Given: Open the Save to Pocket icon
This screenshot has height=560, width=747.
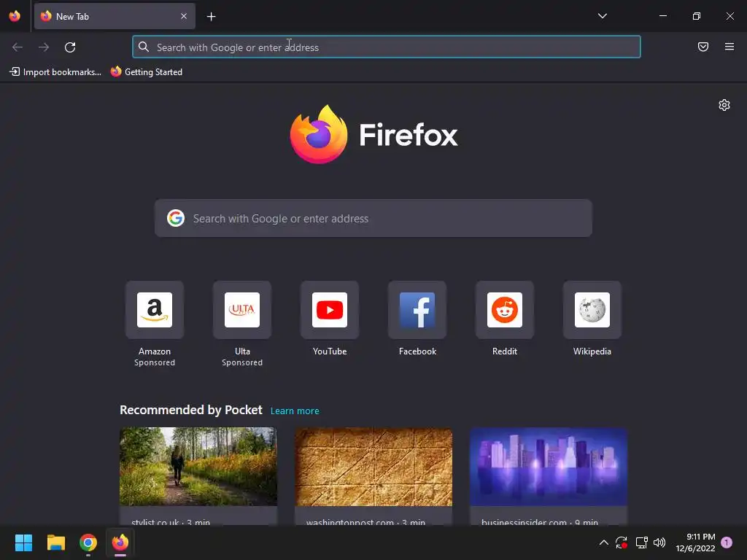Looking at the screenshot, I should (x=703, y=47).
